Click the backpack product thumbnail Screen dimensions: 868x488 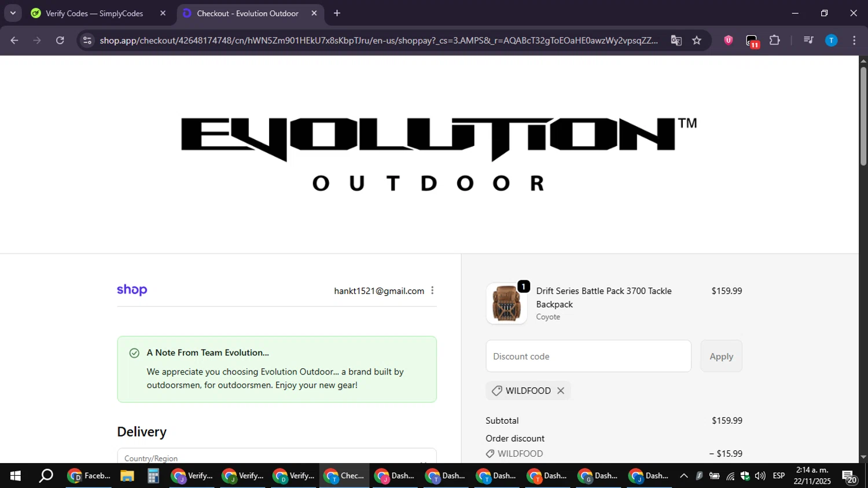click(x=506, y=303)
